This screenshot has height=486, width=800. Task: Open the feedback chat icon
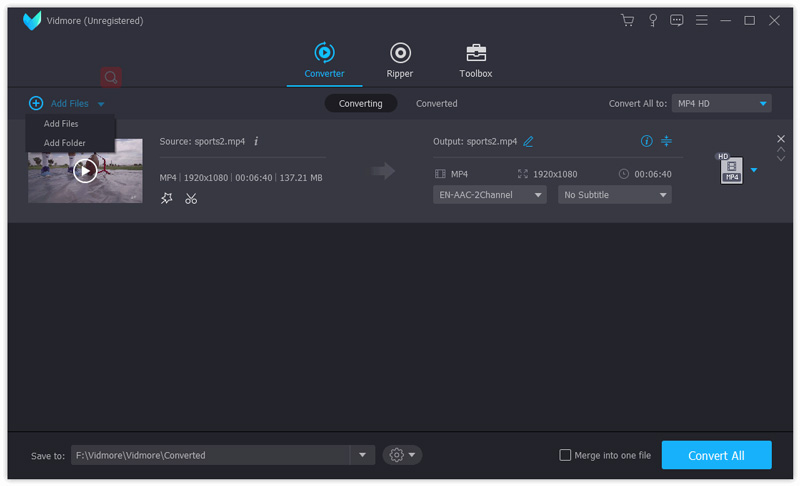pos(677,20)
